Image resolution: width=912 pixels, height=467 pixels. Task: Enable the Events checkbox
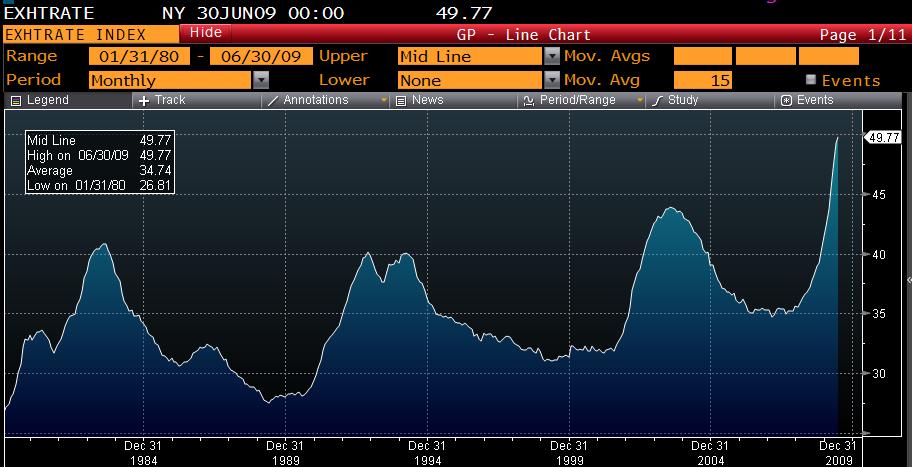coord(811,80)
